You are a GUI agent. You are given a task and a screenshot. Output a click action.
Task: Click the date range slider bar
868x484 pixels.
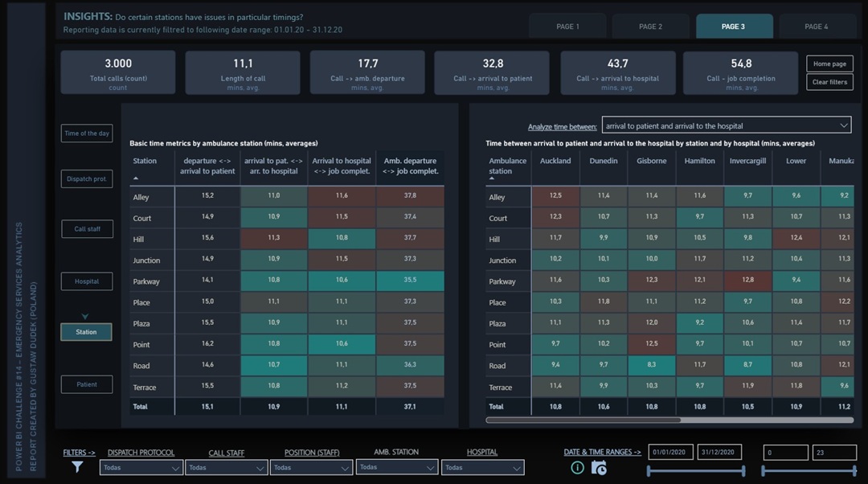pyautogui.click(x=696, y=471)
